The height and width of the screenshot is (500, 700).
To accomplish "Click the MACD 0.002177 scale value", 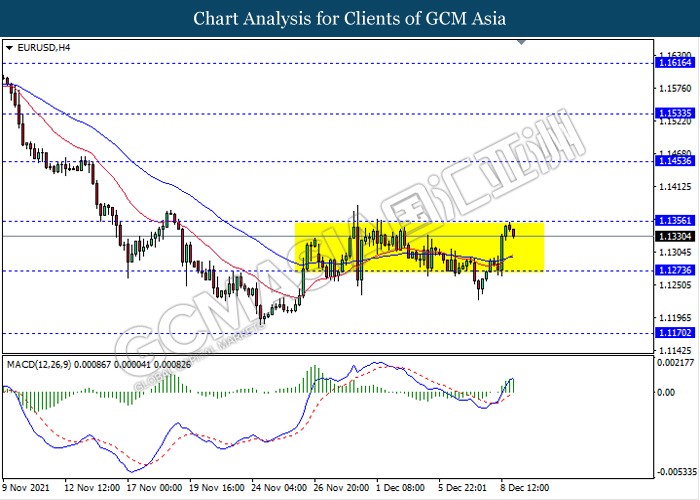I will [x=675, y=362].
